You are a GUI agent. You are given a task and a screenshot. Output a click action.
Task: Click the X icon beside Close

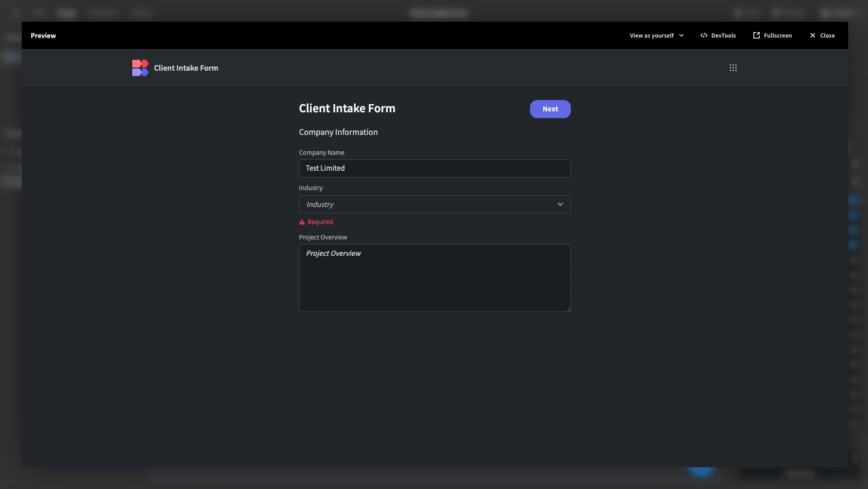813,35
